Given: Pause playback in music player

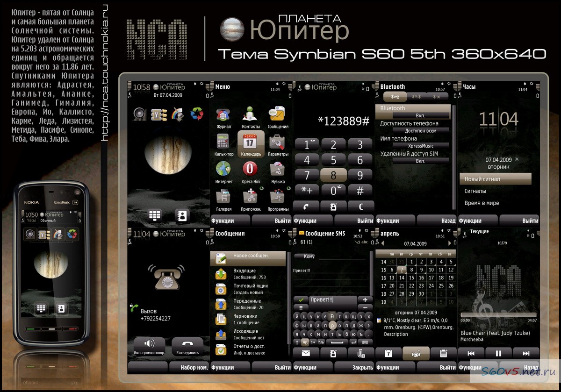Looking at the screenshot, I should coord(498,353).
